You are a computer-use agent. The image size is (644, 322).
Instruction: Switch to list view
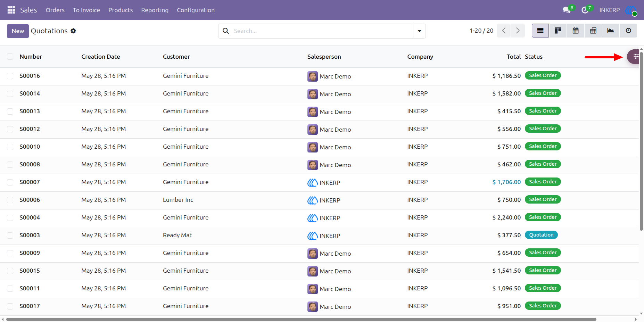coord(540,31)
